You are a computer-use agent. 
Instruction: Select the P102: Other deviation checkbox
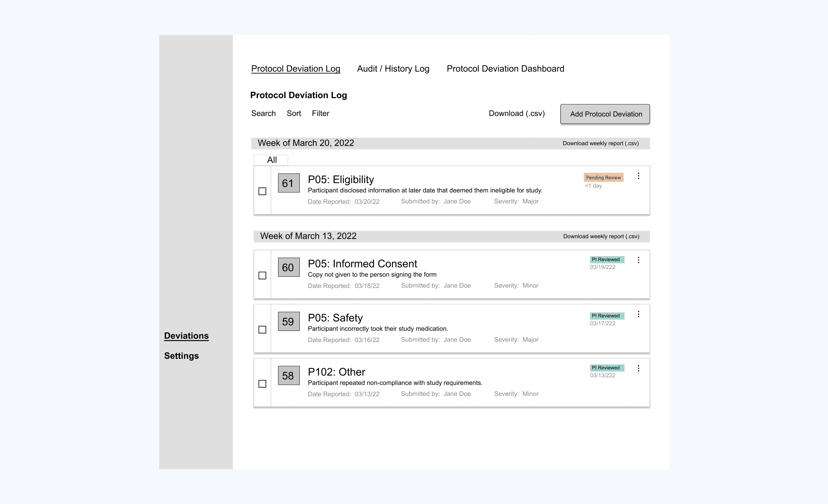click(x=262, y=384)
